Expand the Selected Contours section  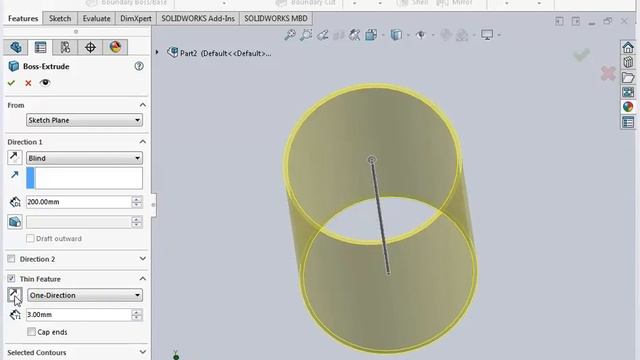[142, 352]
